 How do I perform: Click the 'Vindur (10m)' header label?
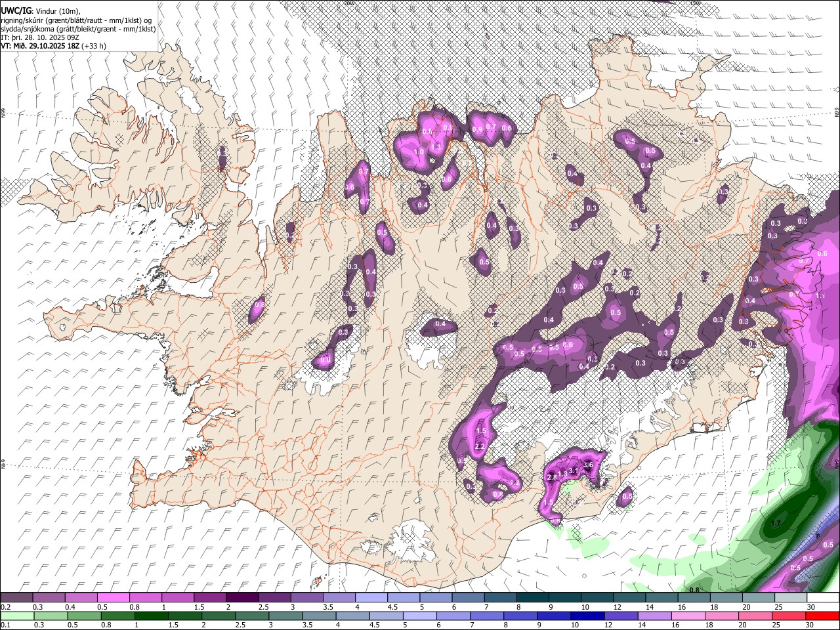pyautogui.click(x=58, y=10)
